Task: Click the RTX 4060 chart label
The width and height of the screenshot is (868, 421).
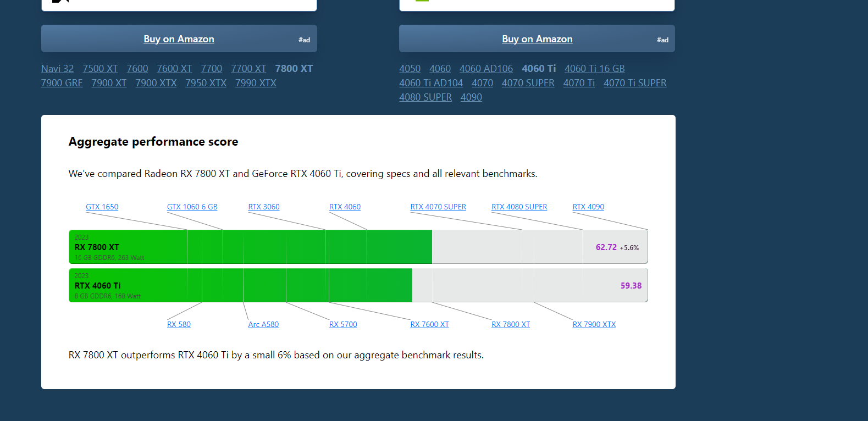Action: [x=345, y=207]
